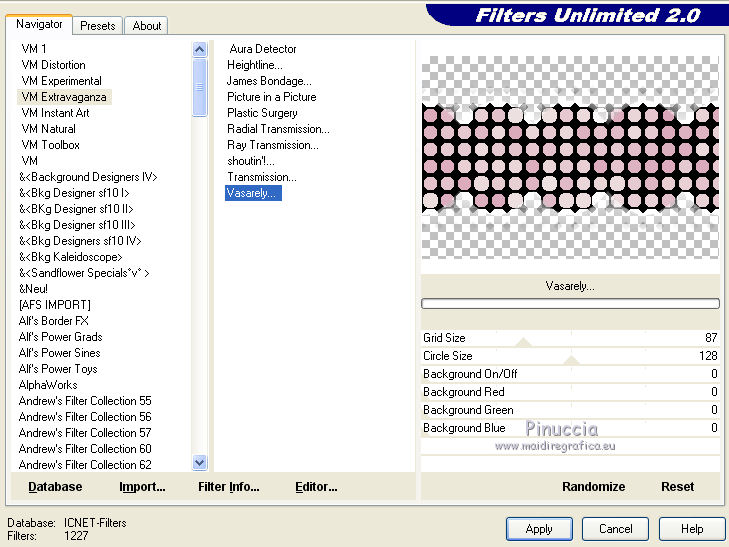Click the Background Red slider row
Image resolution: width=729 pixels, height=547 pixels.
570,392
